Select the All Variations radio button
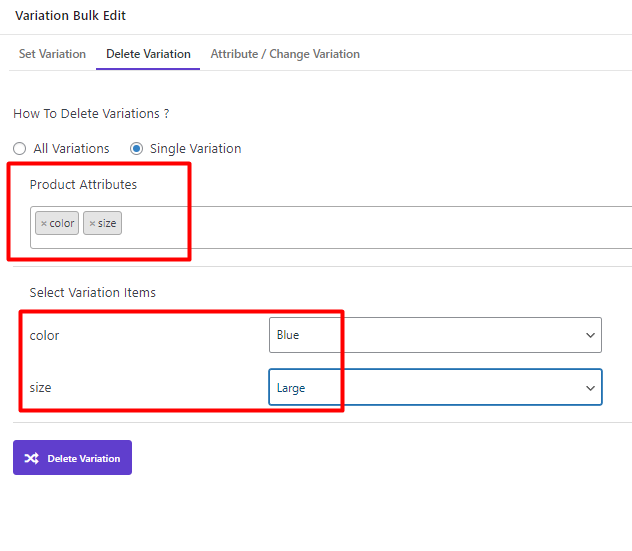The image size is (632, 551). coord(19,149)
